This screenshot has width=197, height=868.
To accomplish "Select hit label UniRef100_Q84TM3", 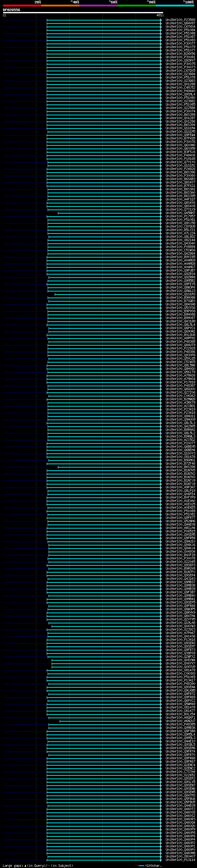I will coord(180,796).
